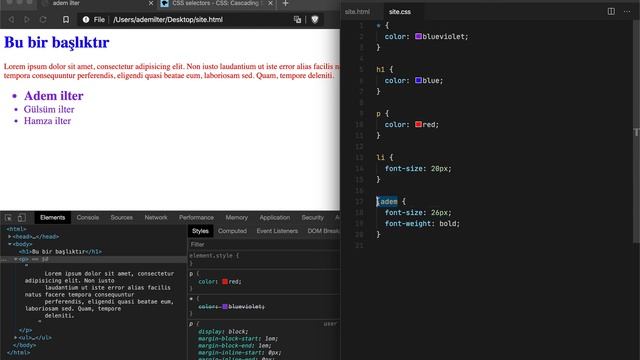
Task: Click the Brave shield icon
Action: tap(315, 20)
